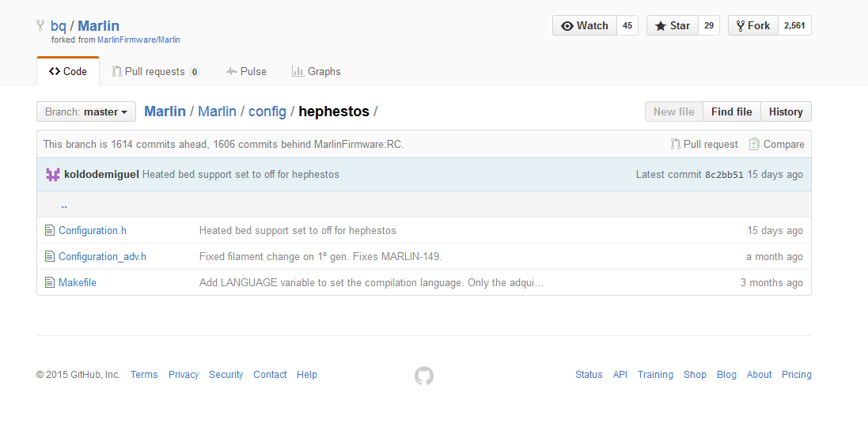Screen dimensions: 868x423
Task: Open the Pulse tab
Action: click(x=246, y=72)
